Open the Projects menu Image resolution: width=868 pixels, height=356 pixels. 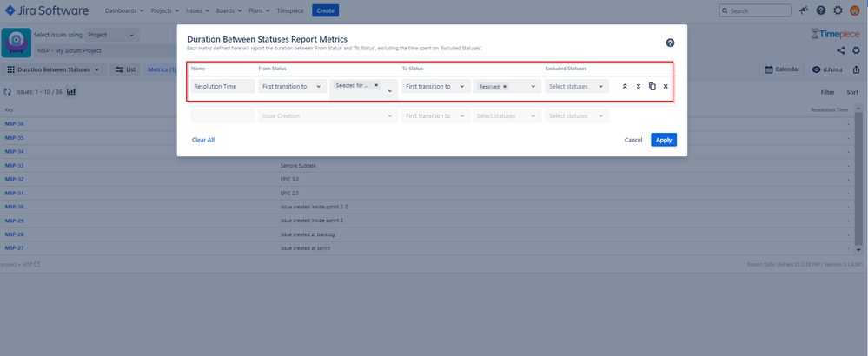[x=165, y=10]
